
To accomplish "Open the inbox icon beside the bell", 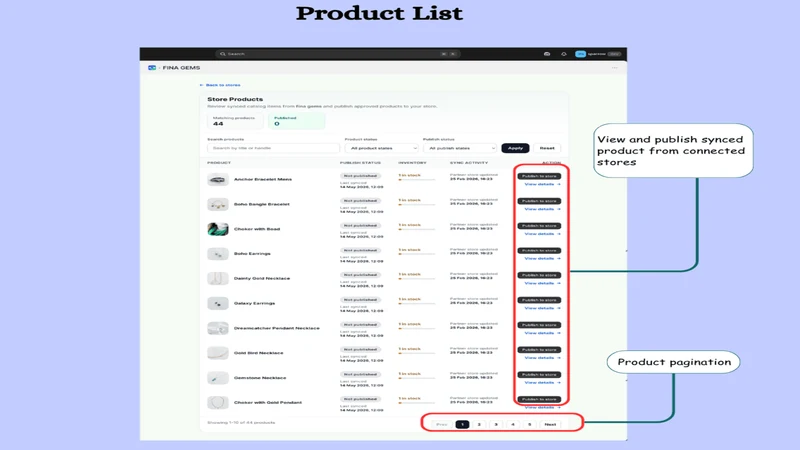I will (547, 54).
